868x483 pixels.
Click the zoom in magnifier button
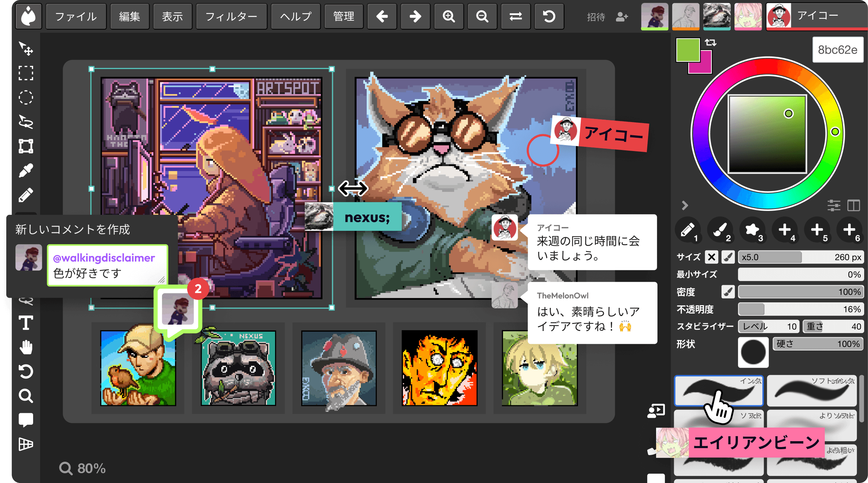click(449, 16)
